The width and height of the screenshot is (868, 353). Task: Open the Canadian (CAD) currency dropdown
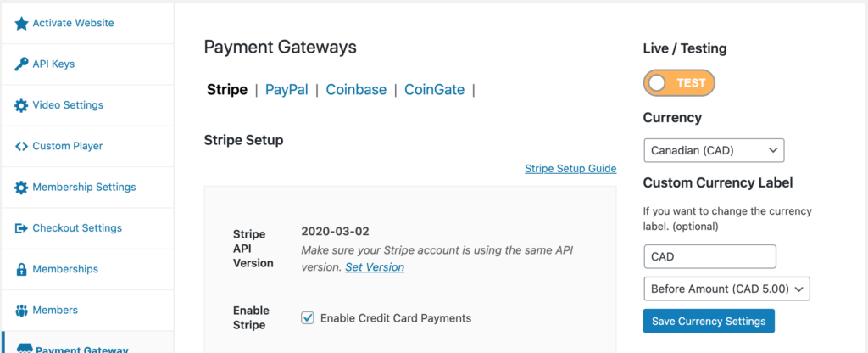pos(714,150)
